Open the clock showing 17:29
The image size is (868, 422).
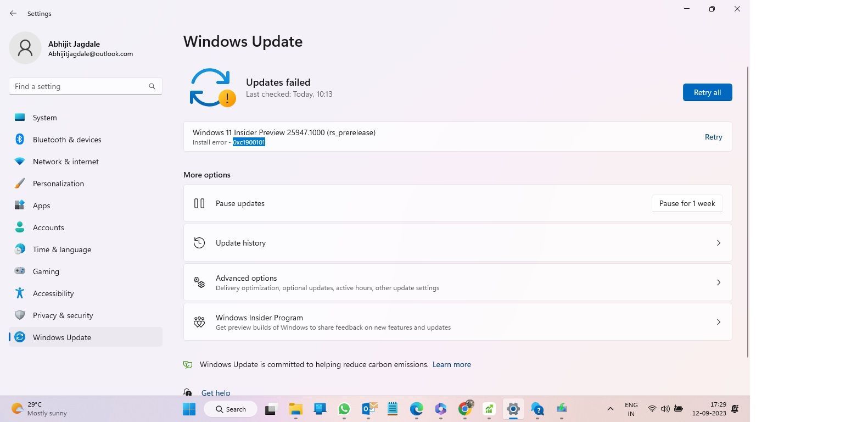tap(709, 409)
